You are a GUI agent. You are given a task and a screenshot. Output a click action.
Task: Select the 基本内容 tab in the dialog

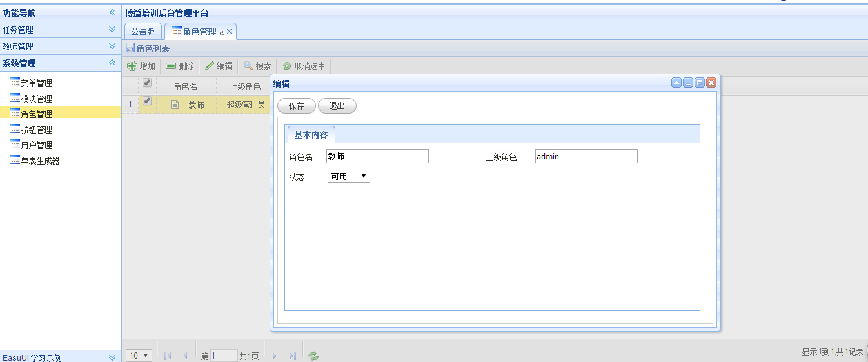point(311,135)
